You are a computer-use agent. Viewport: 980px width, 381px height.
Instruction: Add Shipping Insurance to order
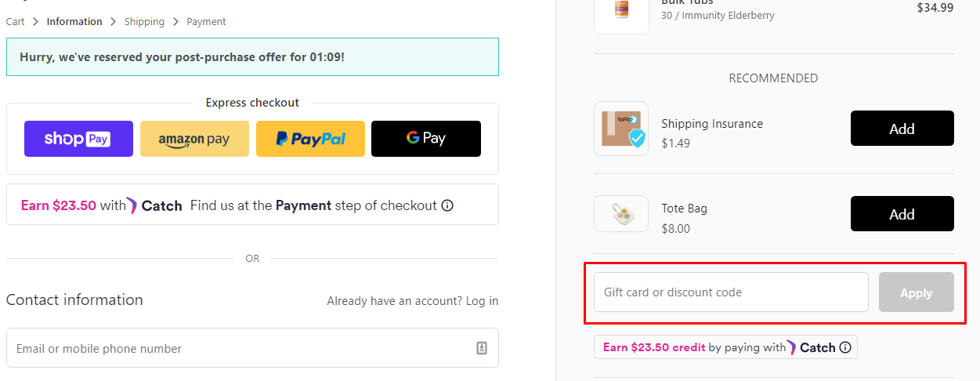point(902,129)
